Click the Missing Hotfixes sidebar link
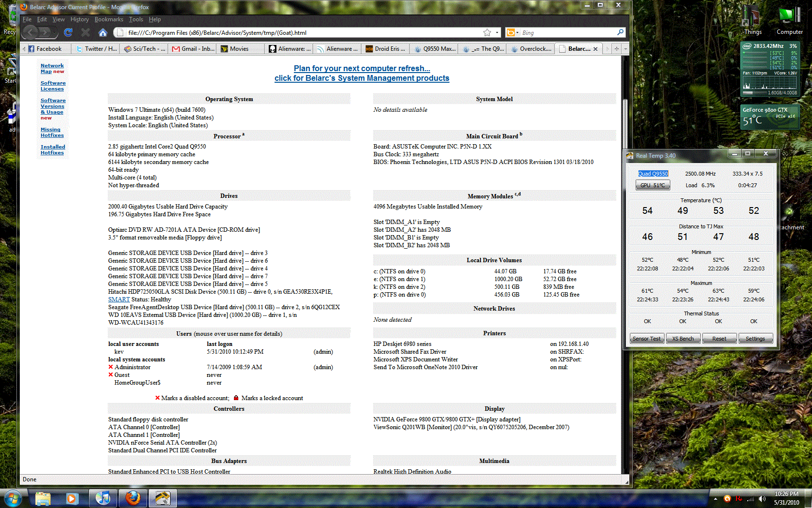The height and width of the screenshot is (508, 812). click(52, 133)
